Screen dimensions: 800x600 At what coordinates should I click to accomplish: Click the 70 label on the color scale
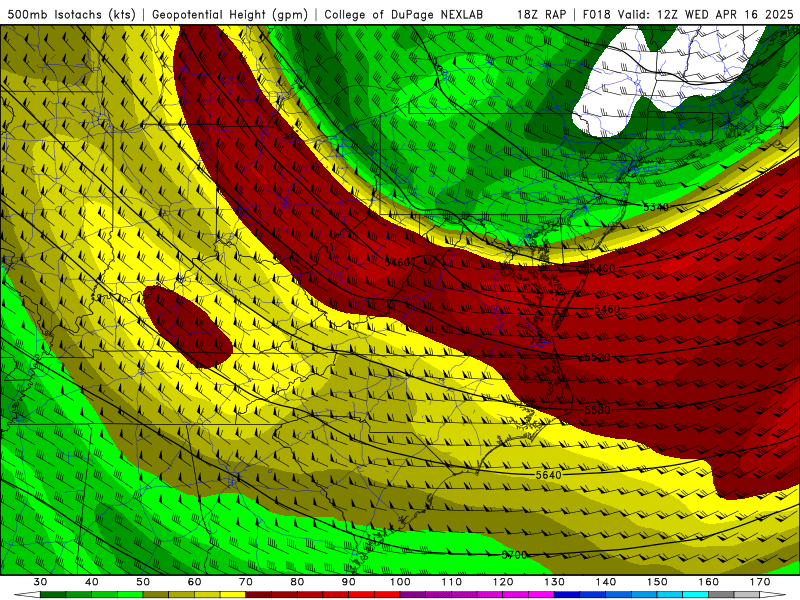tap(246, 582)
